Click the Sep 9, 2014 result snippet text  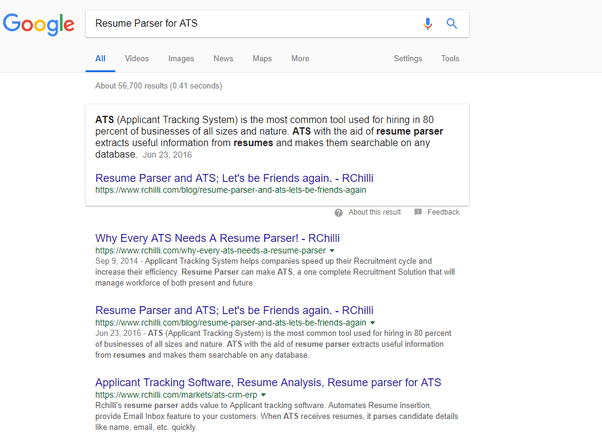[275, 272]
